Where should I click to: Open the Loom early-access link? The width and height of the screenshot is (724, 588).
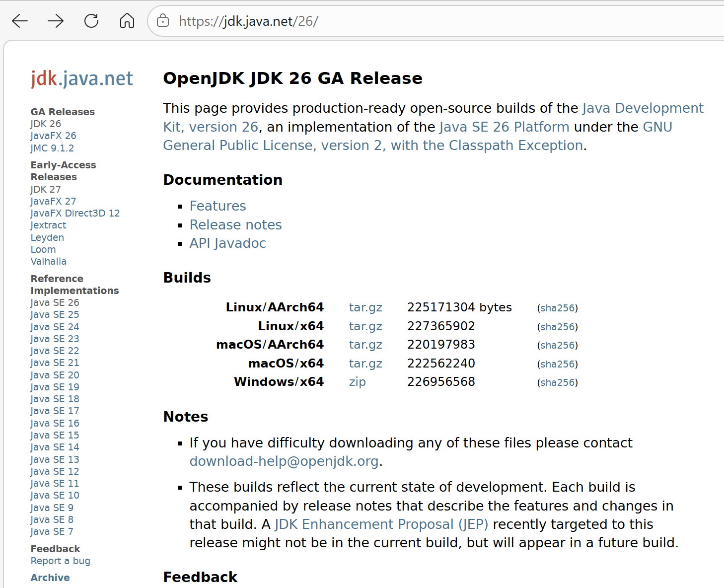43,249
